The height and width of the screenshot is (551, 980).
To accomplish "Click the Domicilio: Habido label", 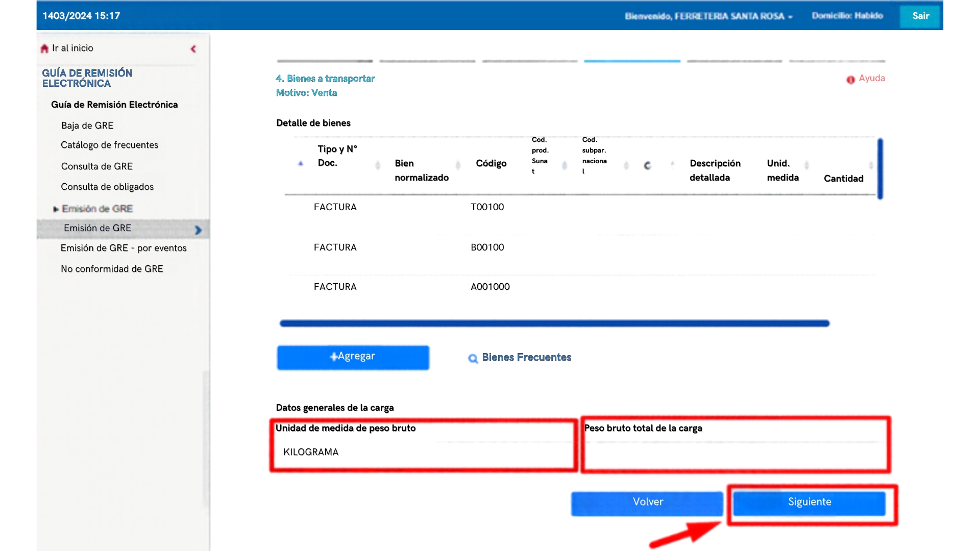I will pos(847,16).
